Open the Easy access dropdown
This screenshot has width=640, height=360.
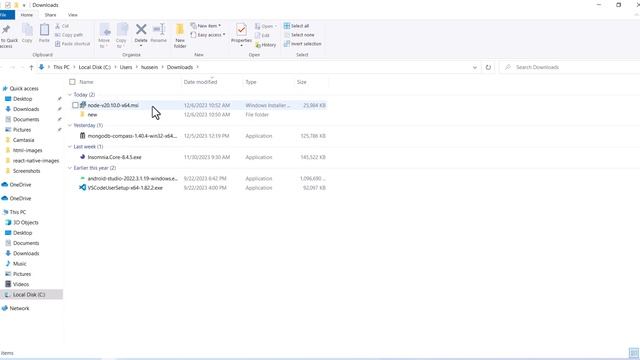click(x=208, y=35)
